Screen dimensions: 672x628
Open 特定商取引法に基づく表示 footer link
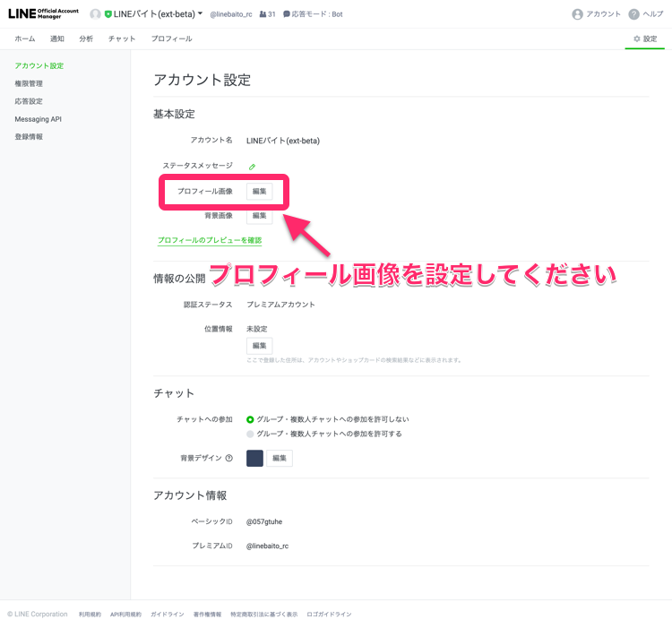coord(264,615)
